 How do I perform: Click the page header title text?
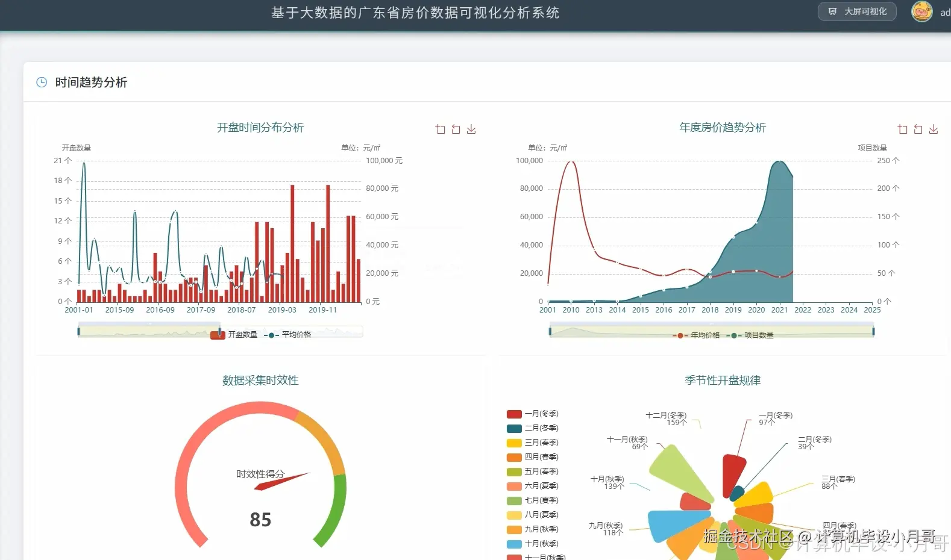point(415,13)
